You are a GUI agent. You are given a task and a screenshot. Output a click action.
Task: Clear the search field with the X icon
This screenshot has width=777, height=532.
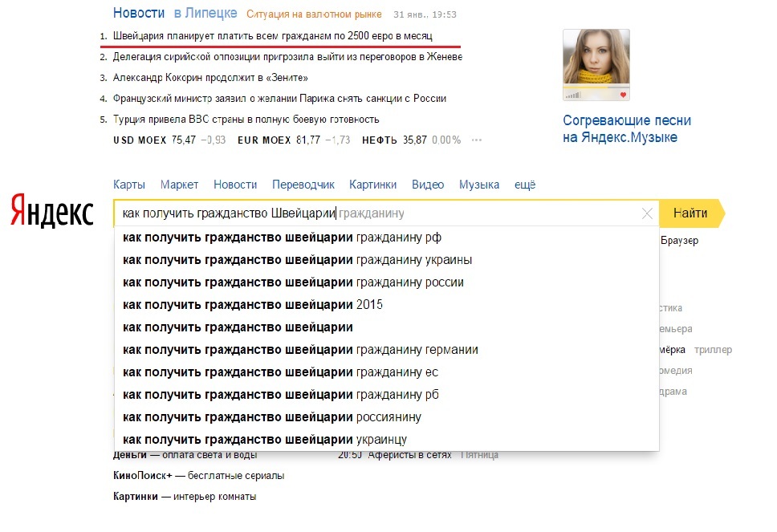coord(647,213)
